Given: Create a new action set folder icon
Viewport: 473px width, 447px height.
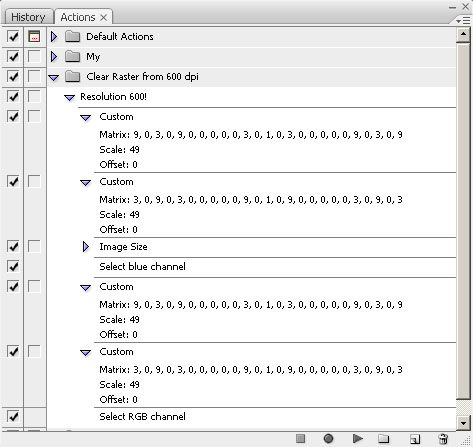Looking at the screenshot, I should tap(384, 438).
